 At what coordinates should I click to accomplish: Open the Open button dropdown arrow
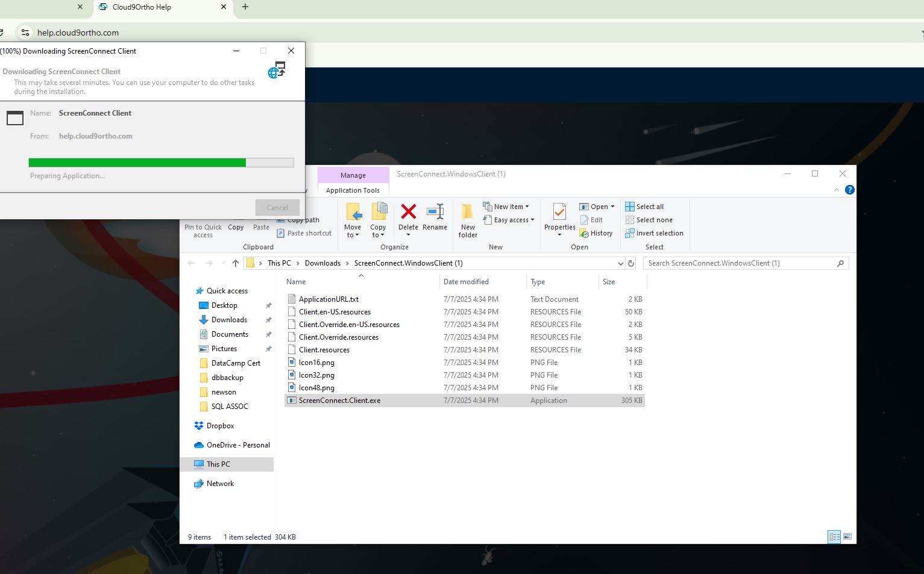[612, 207]
